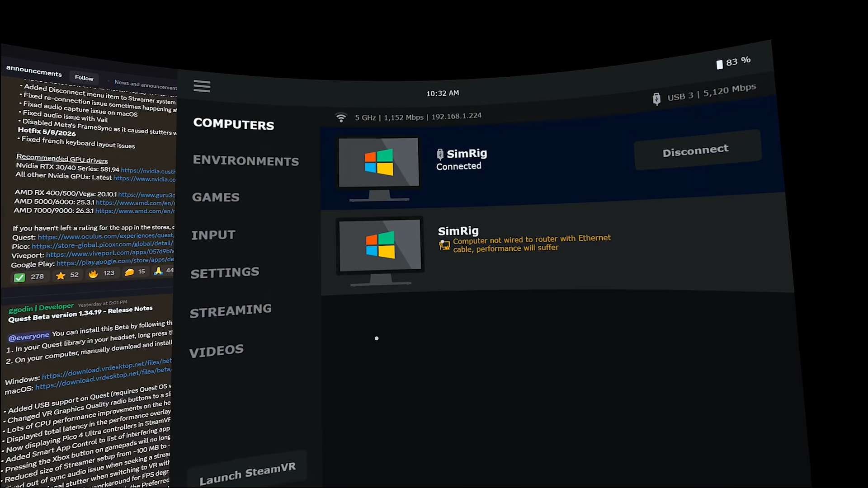Image resolution: width=868 pixels, height=488 pixels.
Task: Switch to the INPUT section
Action: [x=213, y=235]
